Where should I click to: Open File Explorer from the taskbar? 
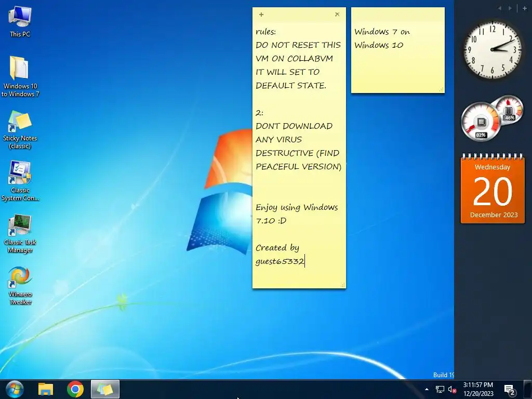[46, 389]
